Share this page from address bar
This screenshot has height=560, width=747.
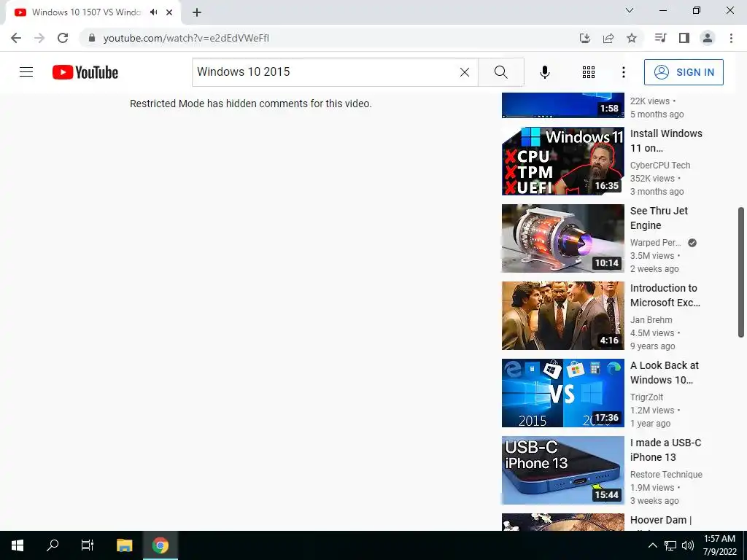(x=608, y=38)
